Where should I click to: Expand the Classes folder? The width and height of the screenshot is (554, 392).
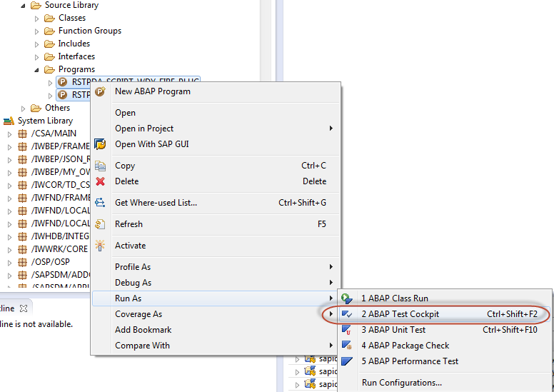click(x=36, y=19)
